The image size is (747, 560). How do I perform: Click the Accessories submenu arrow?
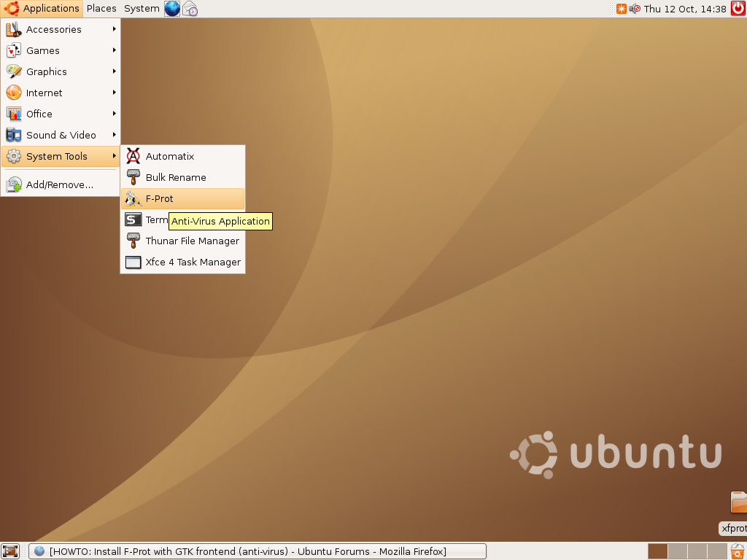pyautogui.click(x=115, y=29)
